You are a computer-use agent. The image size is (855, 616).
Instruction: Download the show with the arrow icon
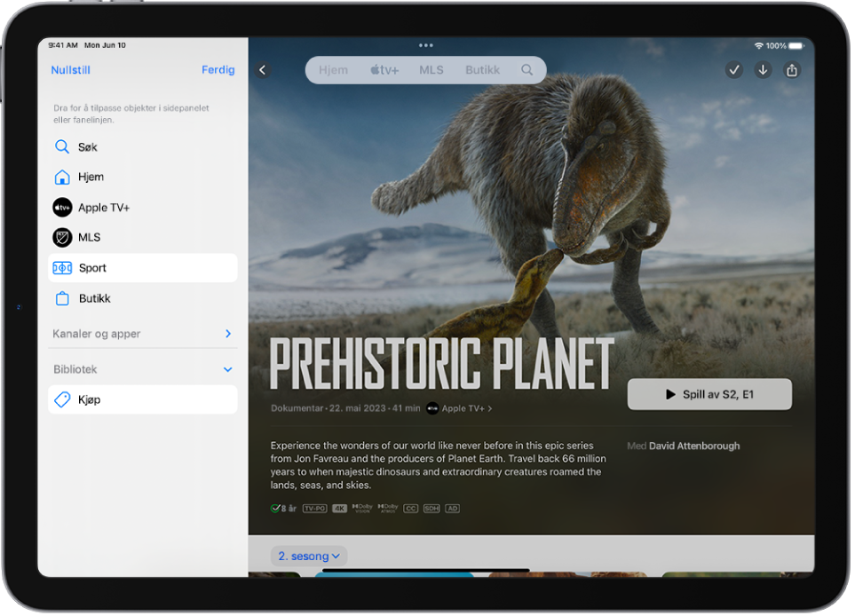(764, 70)
